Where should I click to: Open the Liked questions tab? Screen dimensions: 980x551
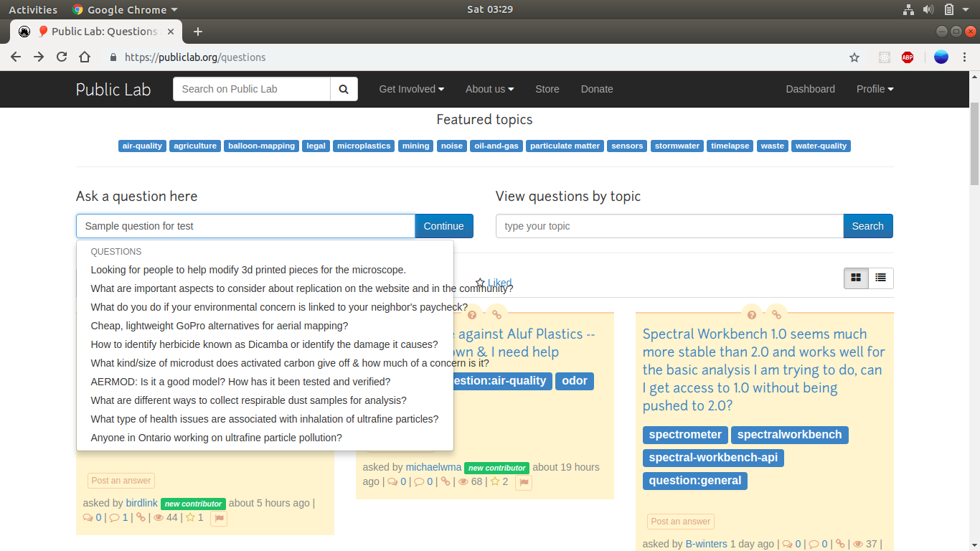[x=494, y=283]
